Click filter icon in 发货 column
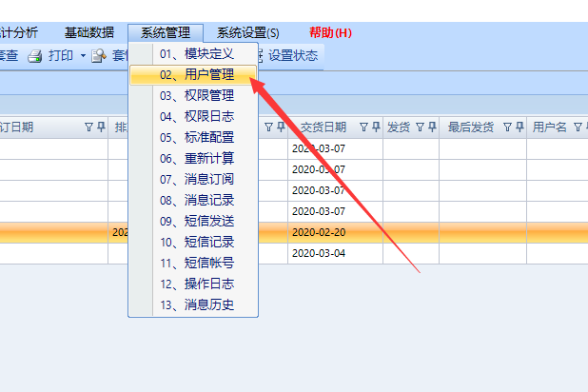This screenshot has width=588, height=392. [x=419, y=127]
